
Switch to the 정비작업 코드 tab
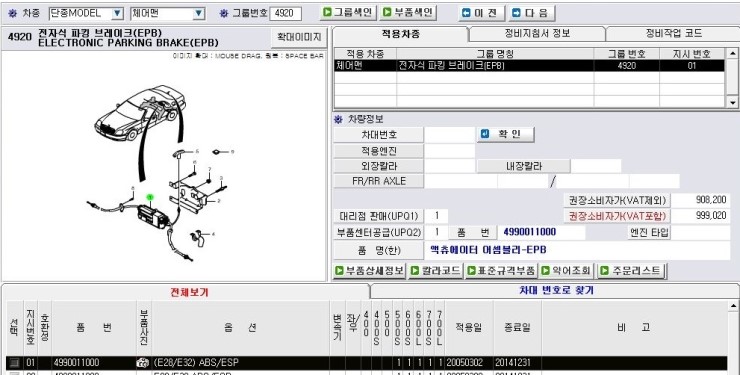pos(673,34)
